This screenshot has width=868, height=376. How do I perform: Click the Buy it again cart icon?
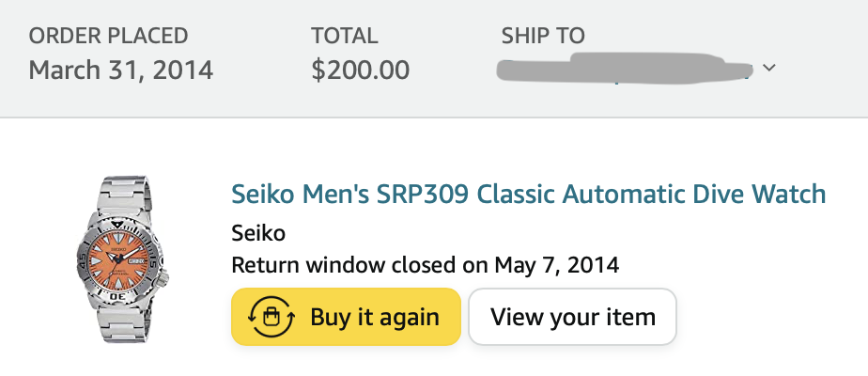(x=272, y=317)
